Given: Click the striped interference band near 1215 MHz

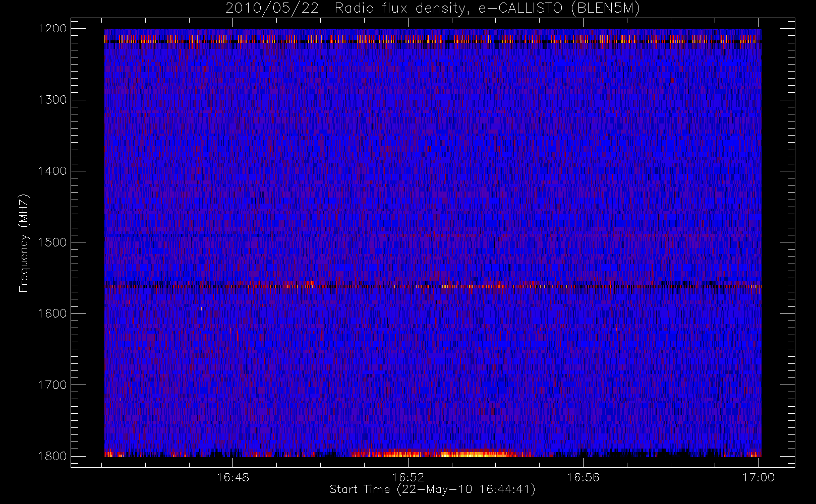Looking at the screenshot, I should click(433, 39).
